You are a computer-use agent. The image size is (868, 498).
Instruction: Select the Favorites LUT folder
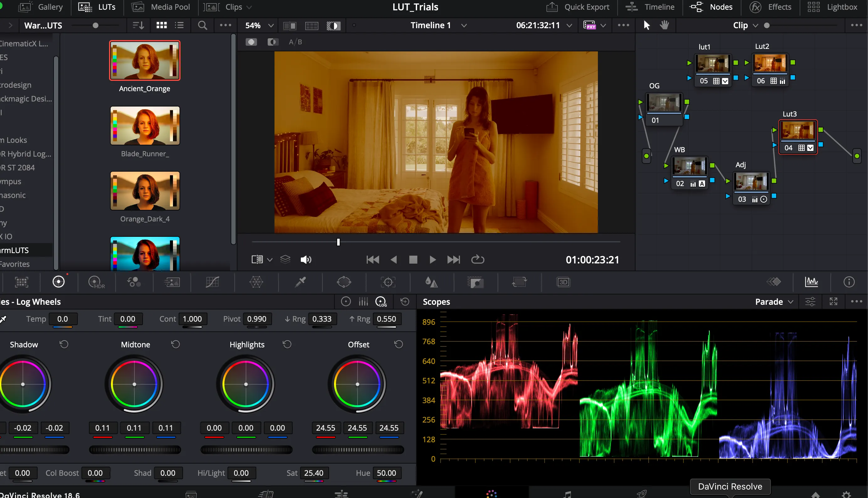click(15, 264)
